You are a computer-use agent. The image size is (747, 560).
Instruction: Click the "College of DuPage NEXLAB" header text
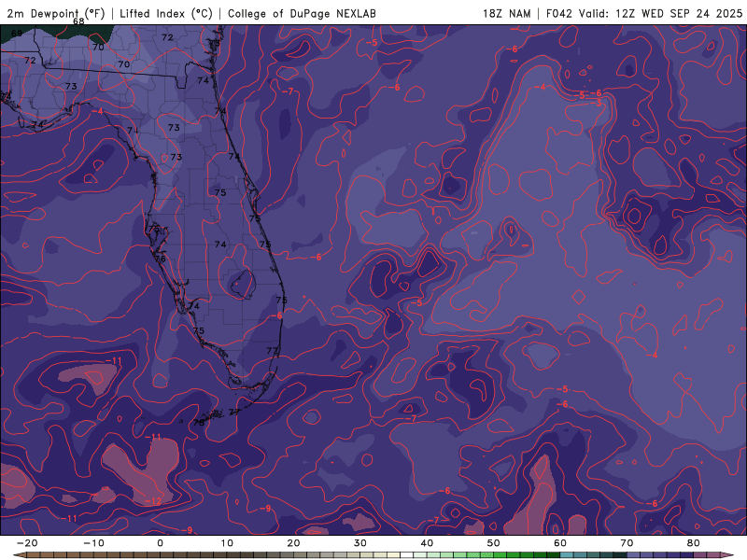(302, 13)
